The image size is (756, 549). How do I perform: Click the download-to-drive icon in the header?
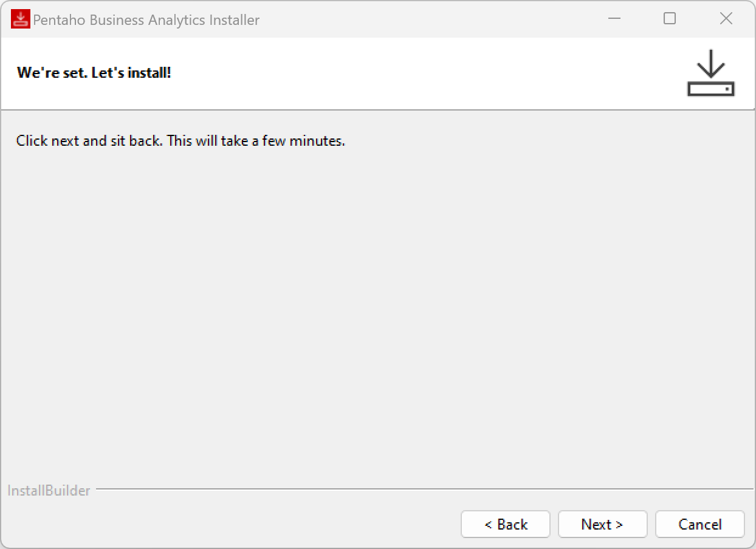point(710,73)
